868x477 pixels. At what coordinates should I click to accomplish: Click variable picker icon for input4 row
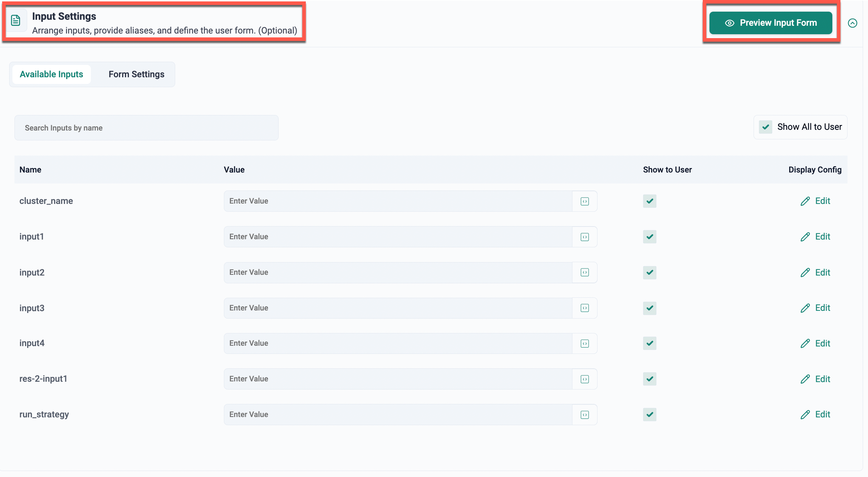coord(585,344)
